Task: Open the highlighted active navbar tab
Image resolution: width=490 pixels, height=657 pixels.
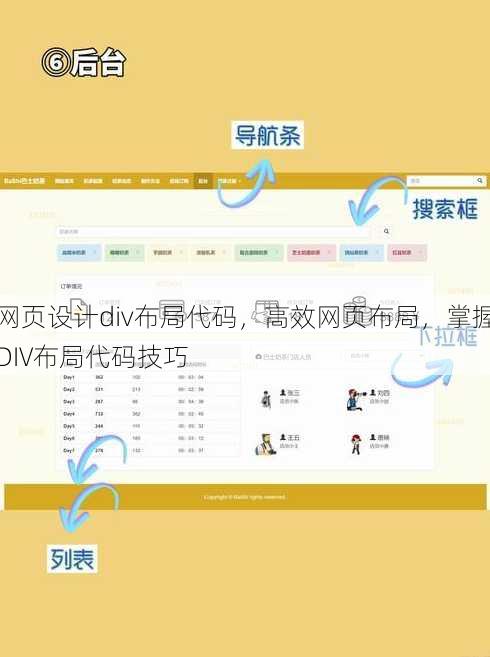Action: tap(203, 181)
